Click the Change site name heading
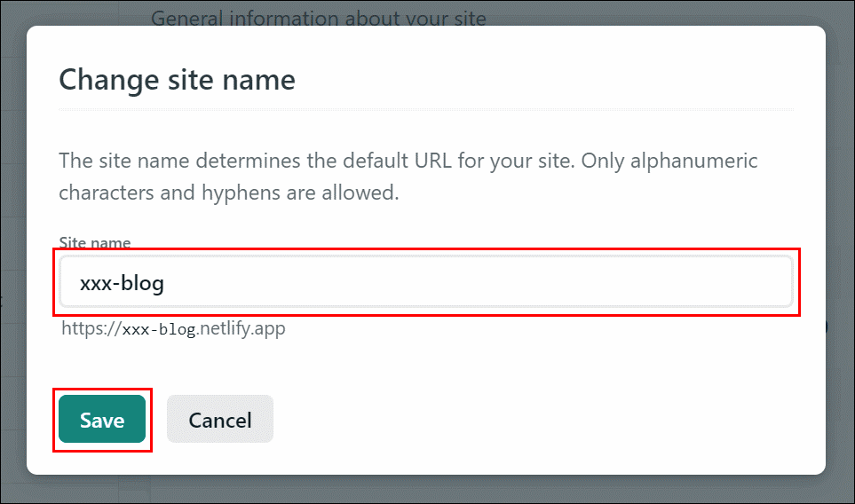This screenshot has height=504, width=855. (178, 80)
